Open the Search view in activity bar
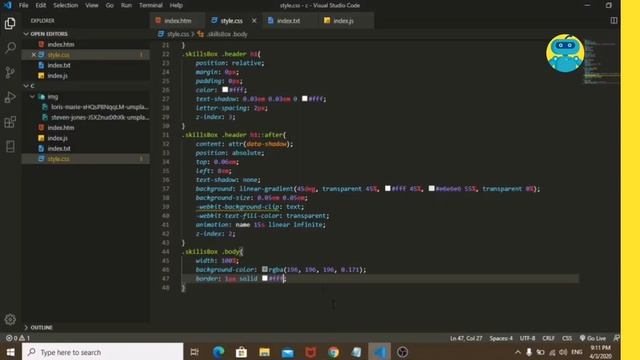 pos(10,48)
